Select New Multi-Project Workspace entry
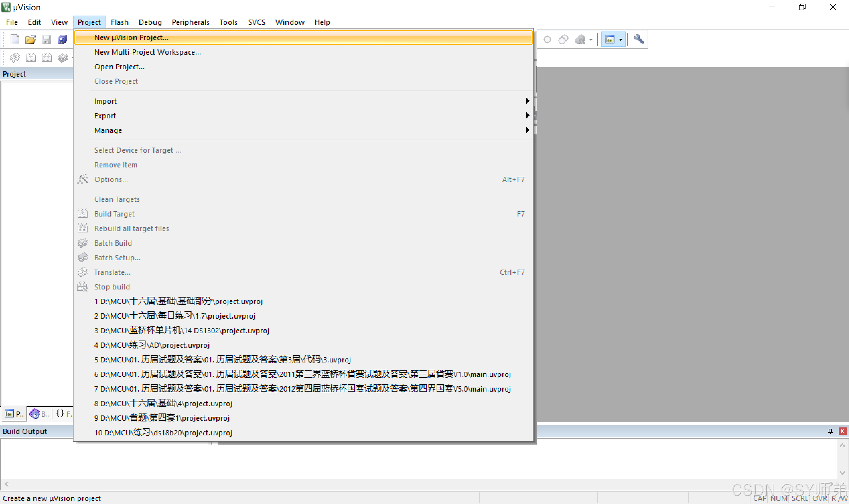This screenshot has width=849, height=504. click(x=303, y=52)
